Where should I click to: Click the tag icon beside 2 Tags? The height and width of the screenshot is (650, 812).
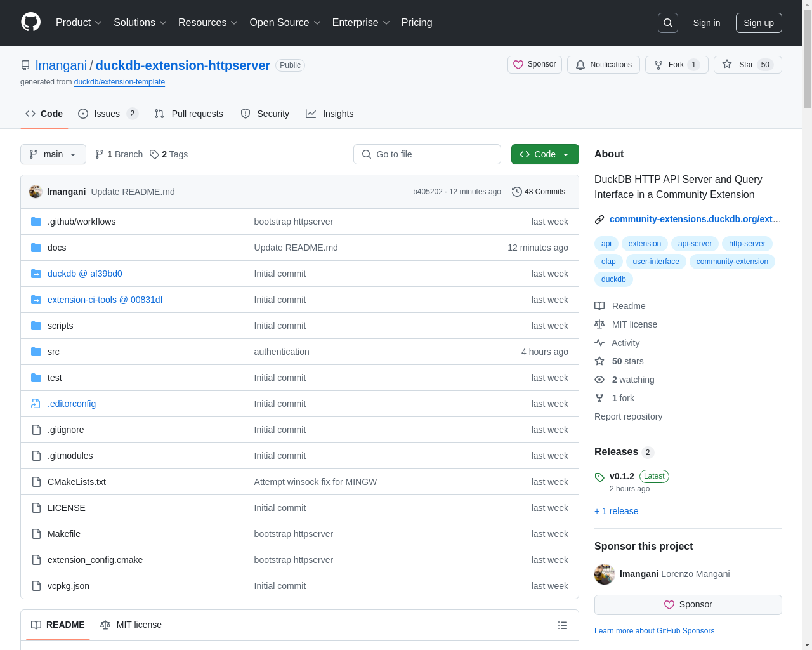154,154
